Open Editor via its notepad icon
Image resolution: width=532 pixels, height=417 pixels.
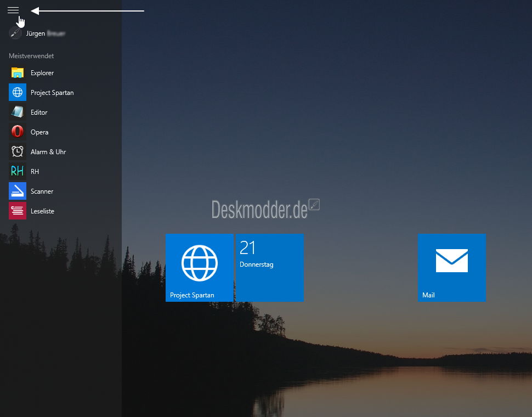18,112
